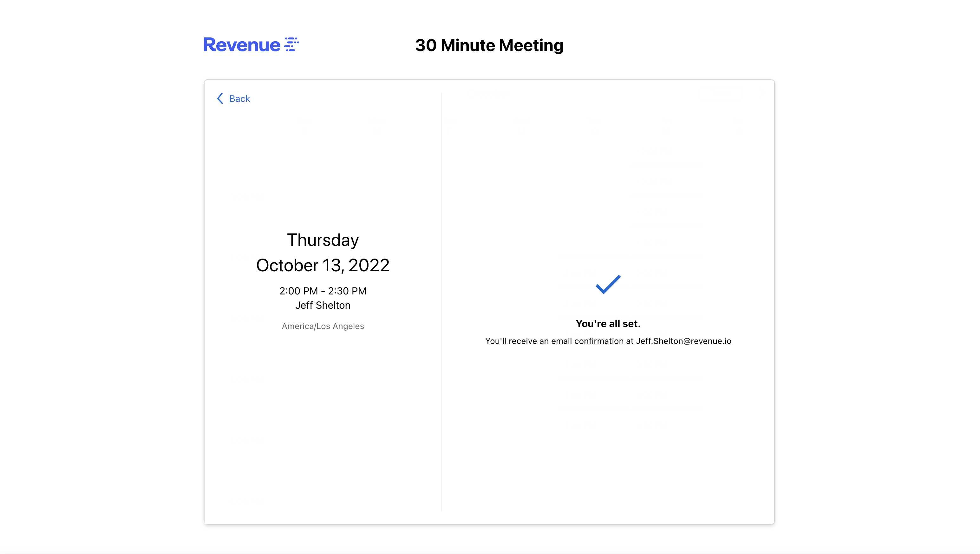Click the 2:30 PM end time
The height and width of the screenshot is (554, 980).
pyautogui.click(x=347, y=291)
